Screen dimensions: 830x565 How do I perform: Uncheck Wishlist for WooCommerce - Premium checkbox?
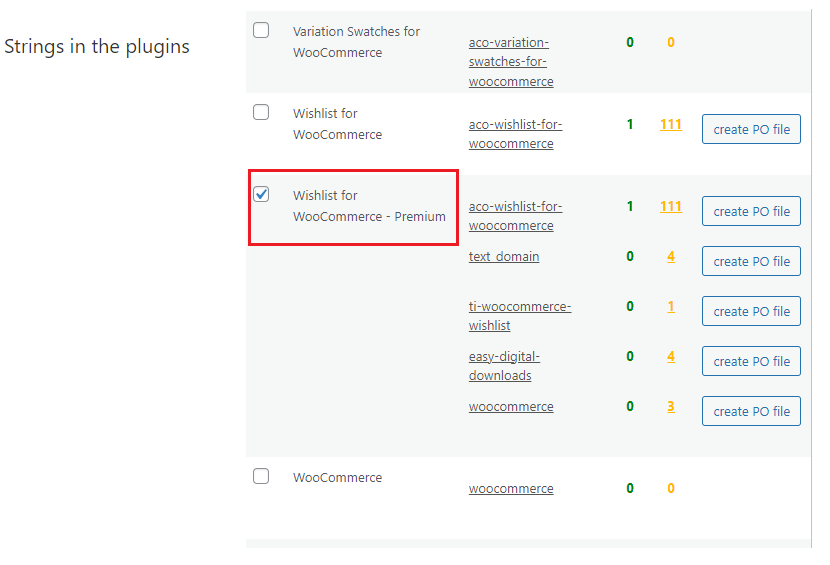pos(261,194)
